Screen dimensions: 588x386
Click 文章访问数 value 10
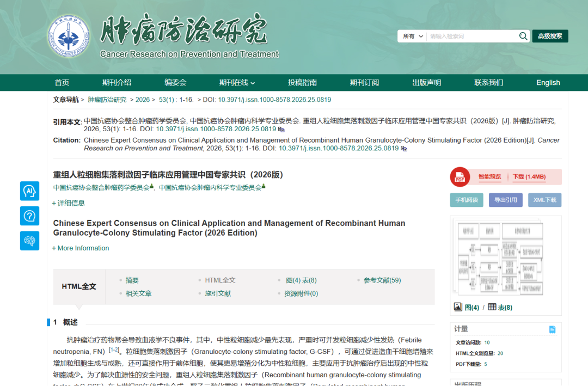coord(487,342)
